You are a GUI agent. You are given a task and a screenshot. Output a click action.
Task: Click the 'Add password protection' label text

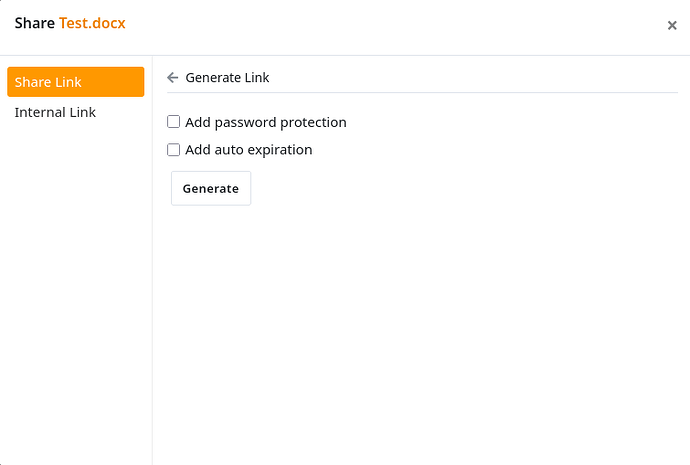(x=266, y=122)
